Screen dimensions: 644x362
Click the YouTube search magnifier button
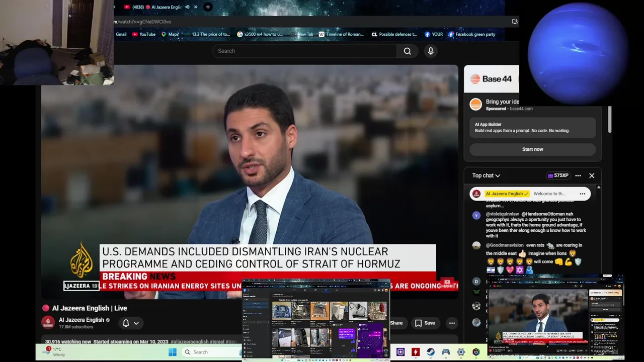407,51
